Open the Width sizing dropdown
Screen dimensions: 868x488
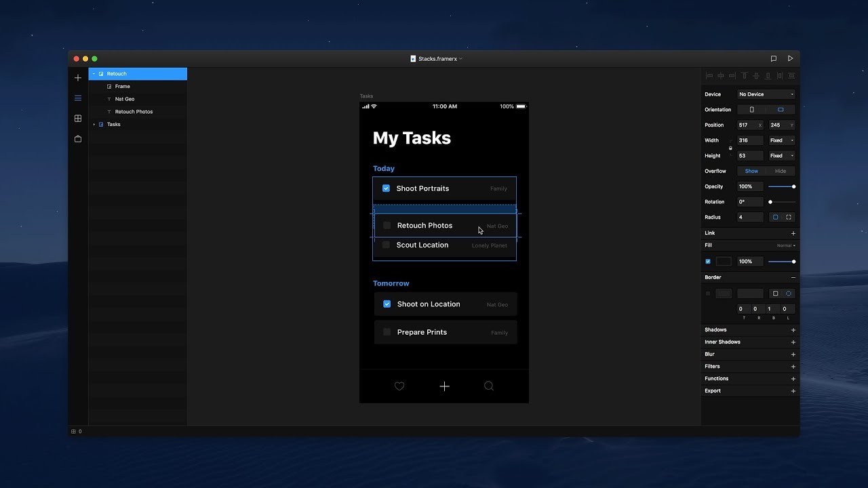click(x=781, y=140)
